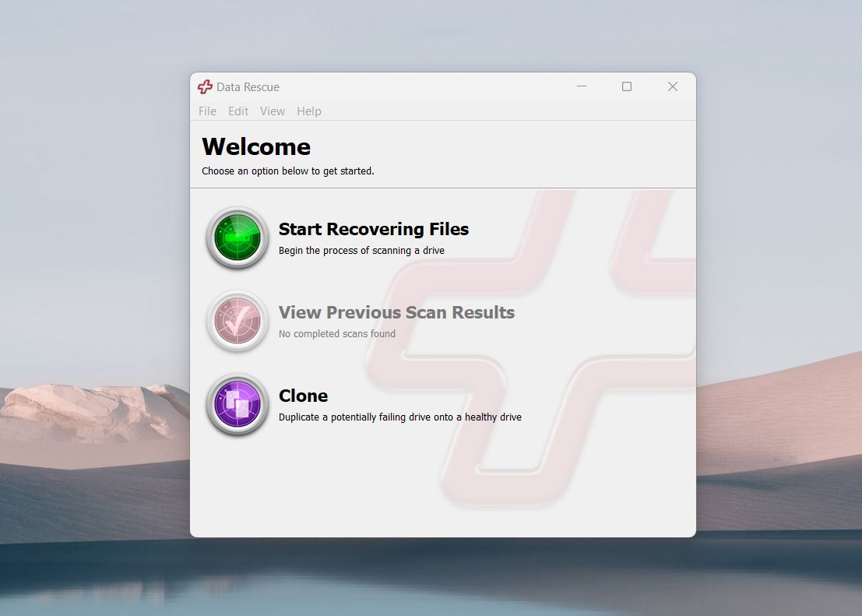Close the Data Rescue window

[x=672, y=86]
